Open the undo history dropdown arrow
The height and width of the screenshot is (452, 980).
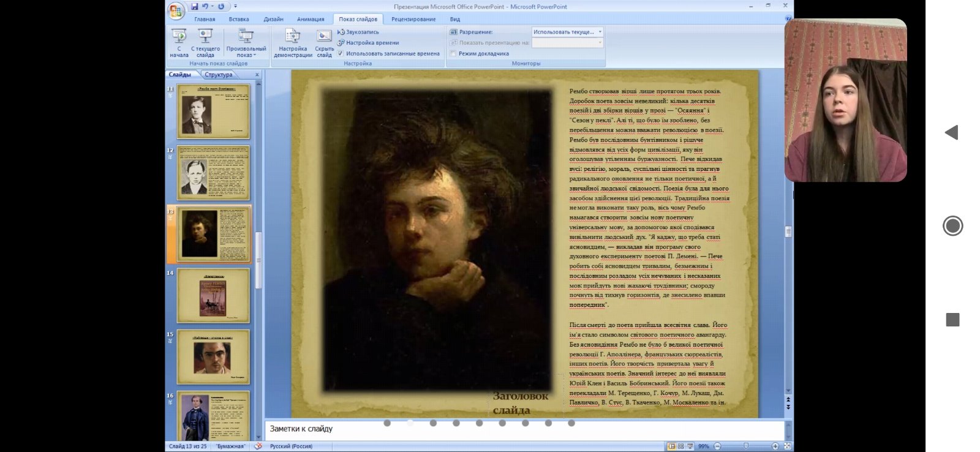[212, 7]
